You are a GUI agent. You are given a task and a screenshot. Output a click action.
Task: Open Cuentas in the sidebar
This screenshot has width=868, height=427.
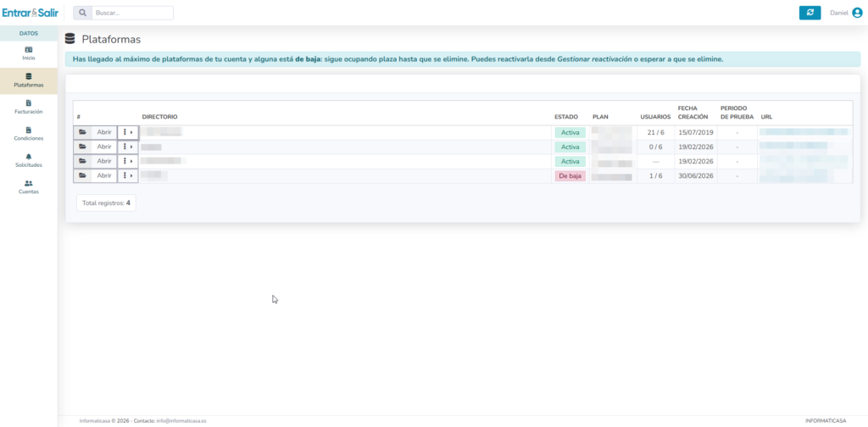coord(29,187)
